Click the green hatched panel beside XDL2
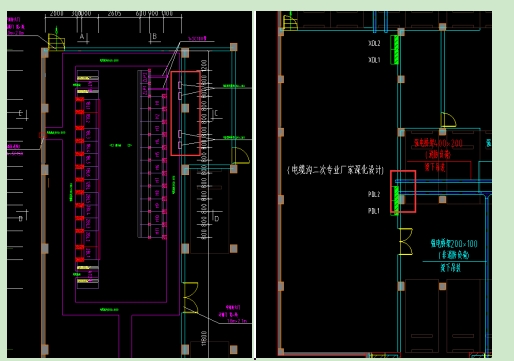The height and width of the screenshot is (361, 514). tap(395, 50)
